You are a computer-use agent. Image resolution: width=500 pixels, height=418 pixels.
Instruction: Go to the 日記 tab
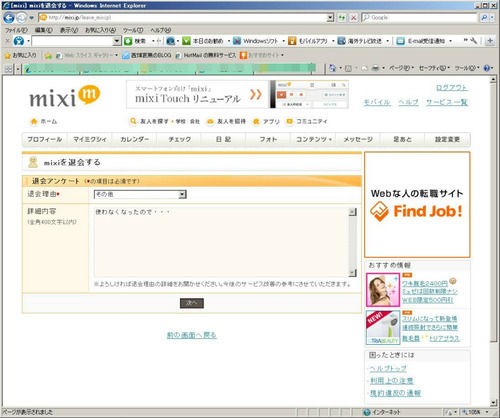(223, 139)
